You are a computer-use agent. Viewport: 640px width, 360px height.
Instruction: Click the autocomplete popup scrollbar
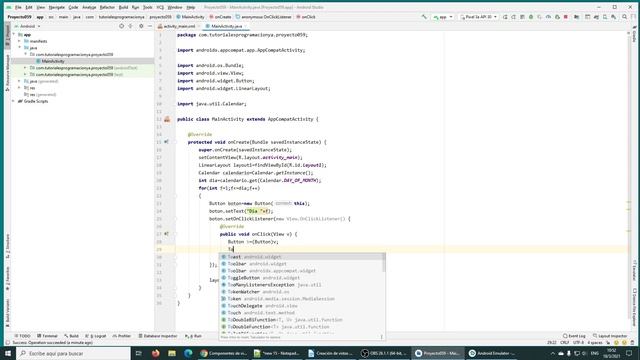coord(384,262)
